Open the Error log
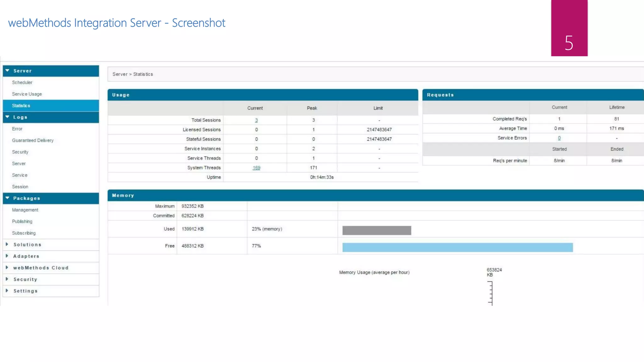 tap(17, 129)
